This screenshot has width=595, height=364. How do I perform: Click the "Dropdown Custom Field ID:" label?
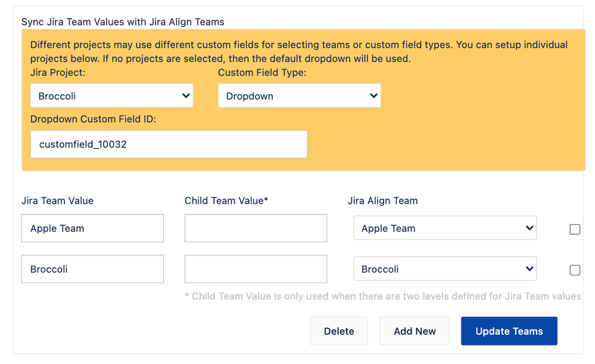(x=93, y=119)
